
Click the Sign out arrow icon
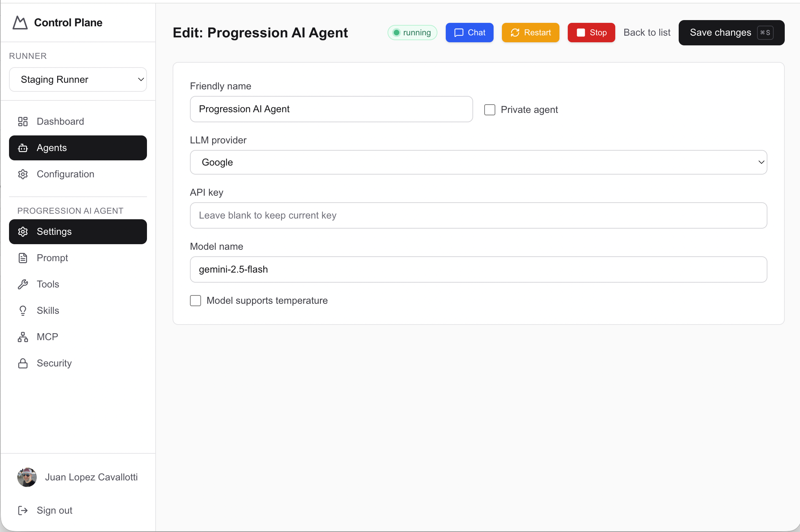(23, 511)
